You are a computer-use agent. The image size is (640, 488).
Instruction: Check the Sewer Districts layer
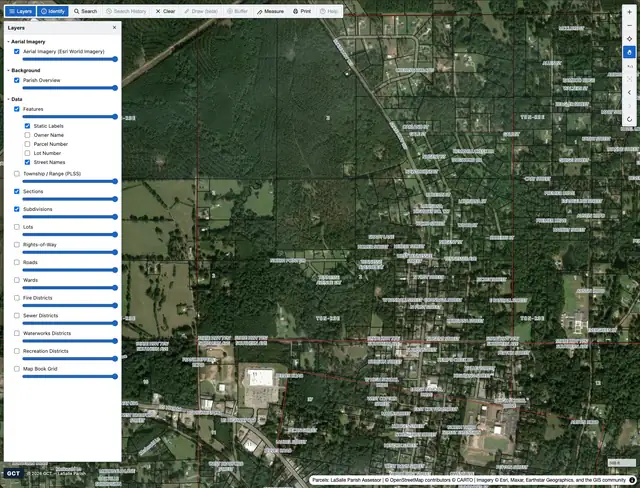tap(17, 316)
